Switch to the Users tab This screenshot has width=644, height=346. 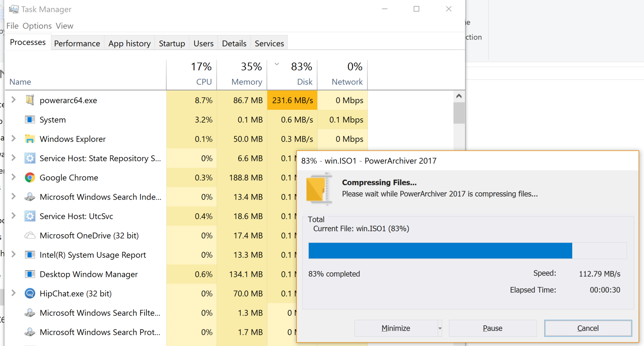coord(204,43)
